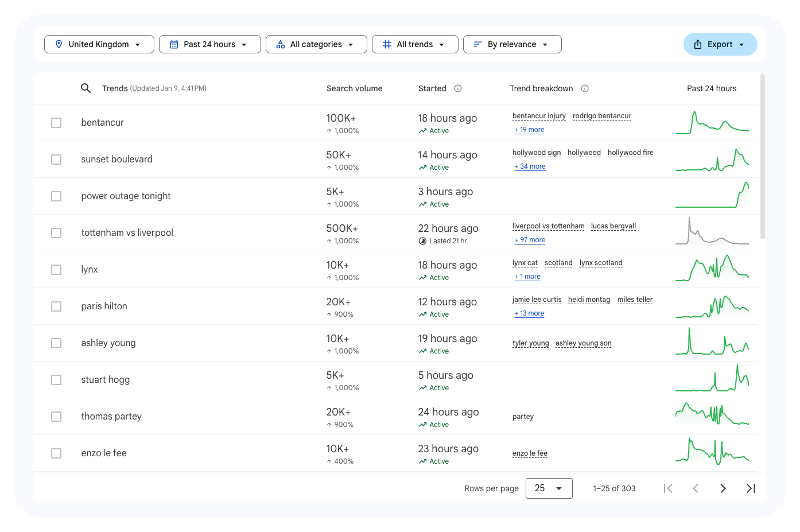800x532 pixels.
Task: Open the Past 24 hours time filter
Action: pos(210,44)
